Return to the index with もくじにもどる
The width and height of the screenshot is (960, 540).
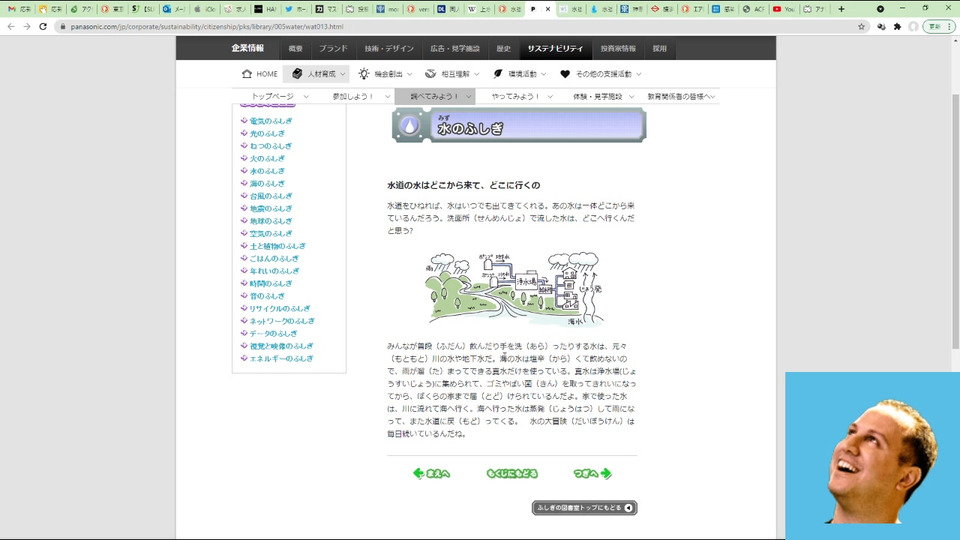pos(512,473)
